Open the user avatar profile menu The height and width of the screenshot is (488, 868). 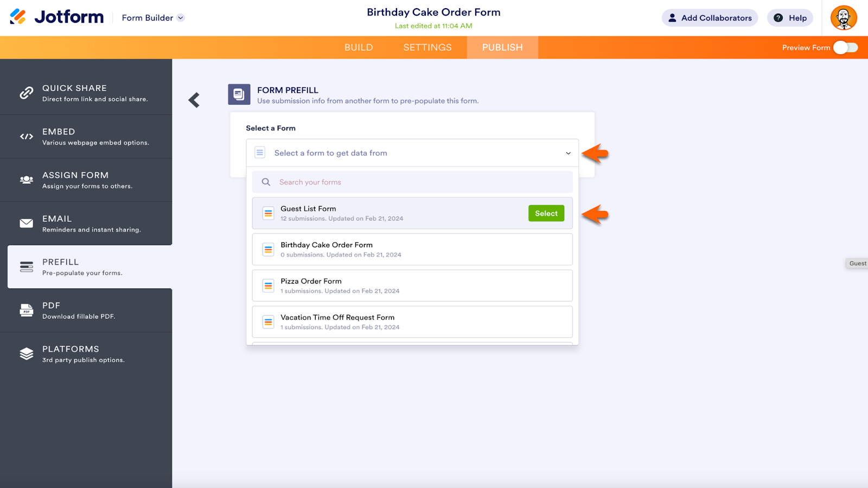844,18
